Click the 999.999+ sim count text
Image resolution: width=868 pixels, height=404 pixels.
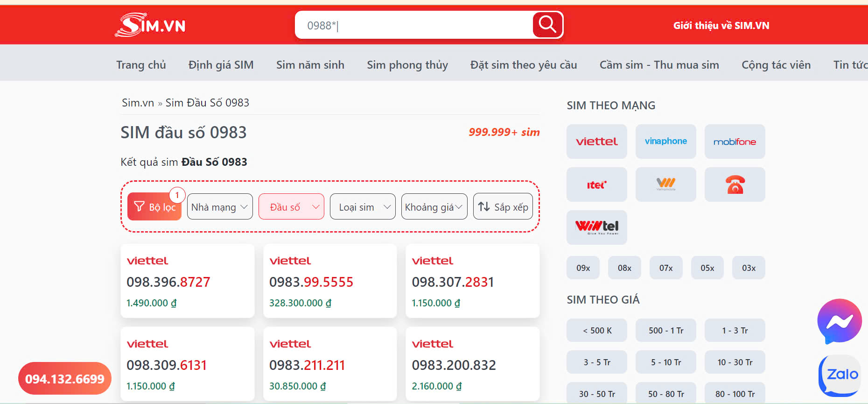coord(504,132)
